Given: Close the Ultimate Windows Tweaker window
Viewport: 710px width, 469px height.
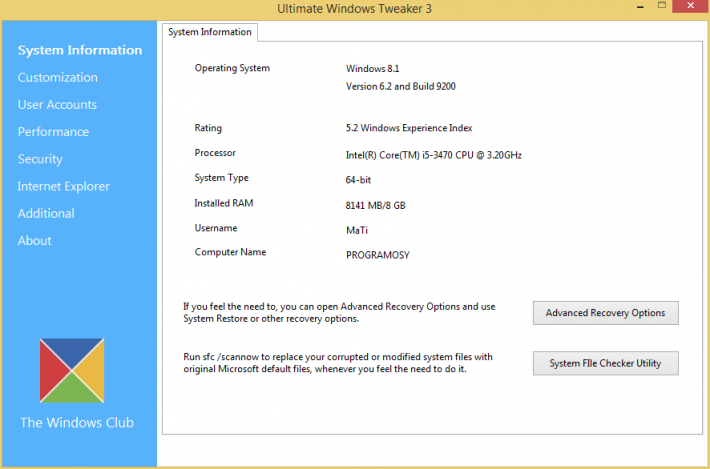Looking at the screenshot, I should tap(691, 6).
